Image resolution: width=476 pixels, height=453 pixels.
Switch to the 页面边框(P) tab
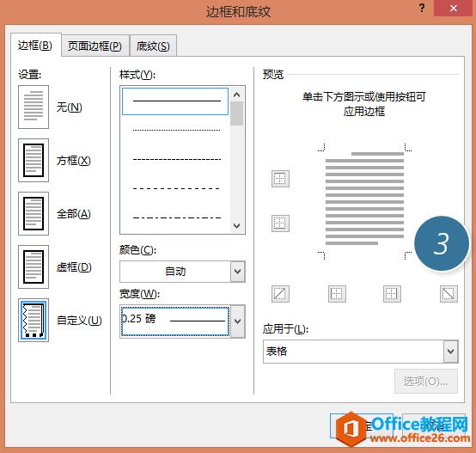coord(95,46)
